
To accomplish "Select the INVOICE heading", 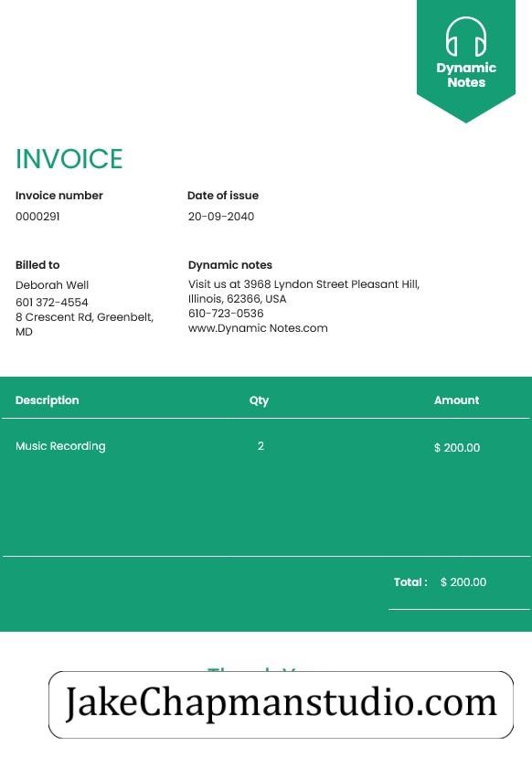I will [69, 159].
